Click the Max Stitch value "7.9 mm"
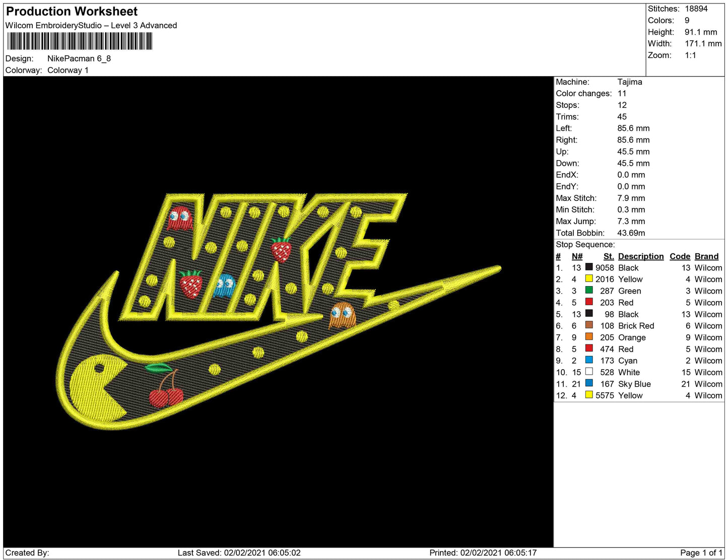The height and width of the screenshot is (560, 728). point(631,198)
